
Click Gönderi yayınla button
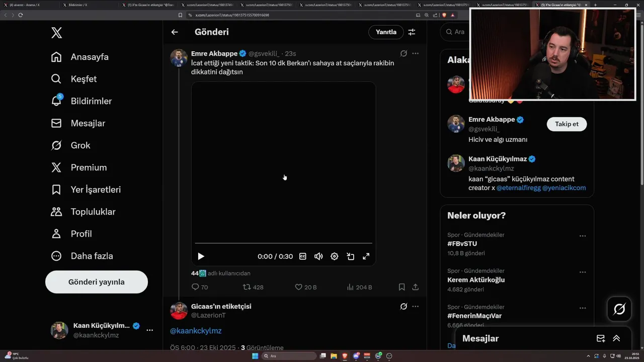pyautogui.click(x=97, y=282)
